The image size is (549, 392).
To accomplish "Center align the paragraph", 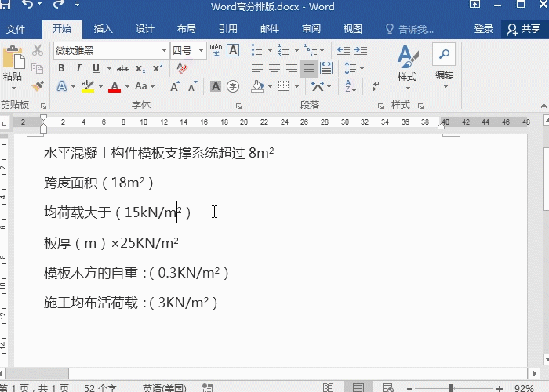I will 274,68.
